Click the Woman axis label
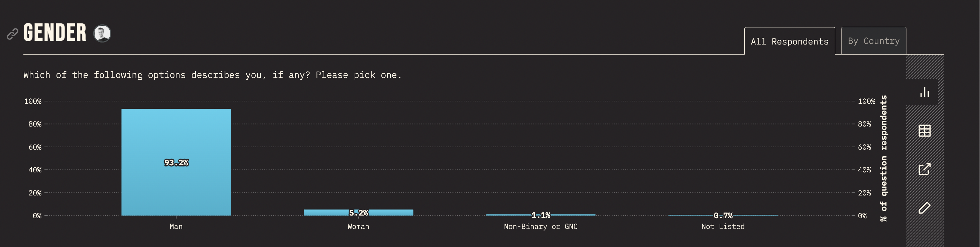This screenshot has height=247, width=980. click(358, 226)
